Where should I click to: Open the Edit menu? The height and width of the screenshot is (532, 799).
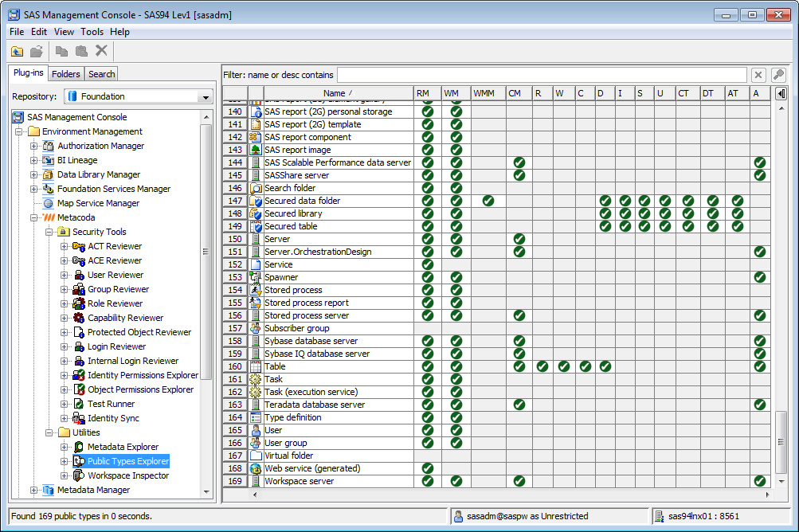click(39, 32)
